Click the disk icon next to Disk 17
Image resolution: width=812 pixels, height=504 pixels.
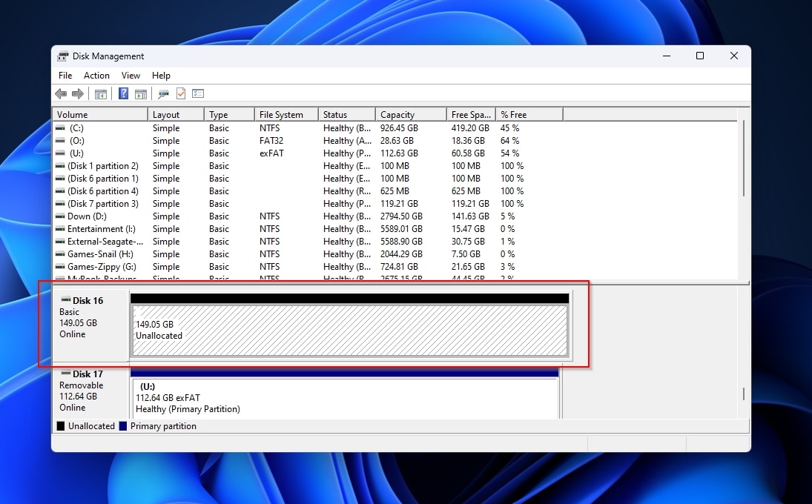(x=66, y=373)
